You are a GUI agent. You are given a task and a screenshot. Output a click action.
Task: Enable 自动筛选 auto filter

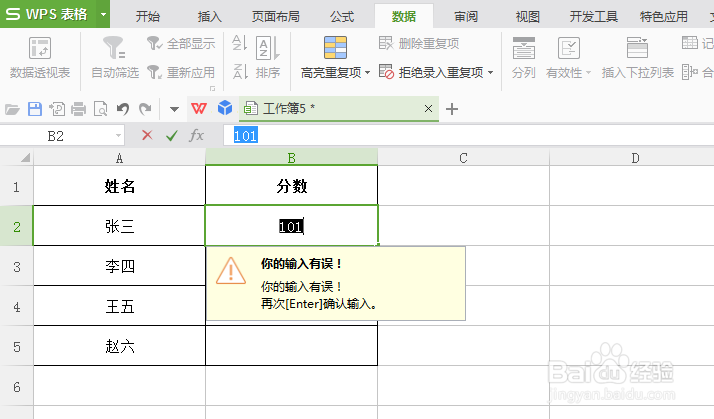pyautogui.click(x=115, y=58)
